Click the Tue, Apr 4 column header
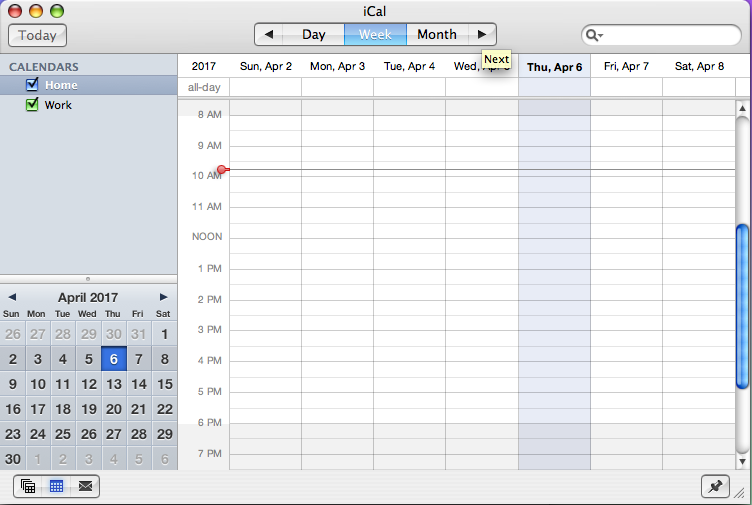The image size is (752, 505). (409, 66)
